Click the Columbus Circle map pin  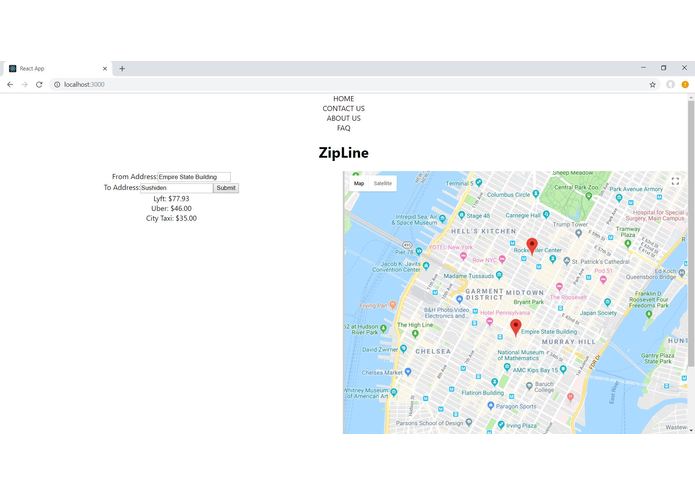coord(536,194)
